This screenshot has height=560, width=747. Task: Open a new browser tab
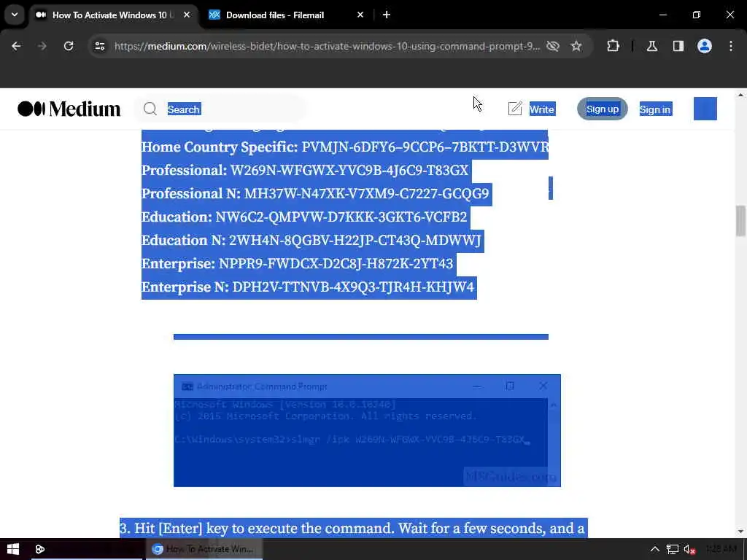coord(387,15)
